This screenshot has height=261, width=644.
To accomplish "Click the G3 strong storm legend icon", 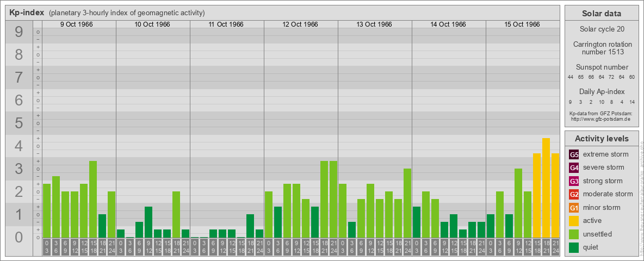I will [574, 181].
